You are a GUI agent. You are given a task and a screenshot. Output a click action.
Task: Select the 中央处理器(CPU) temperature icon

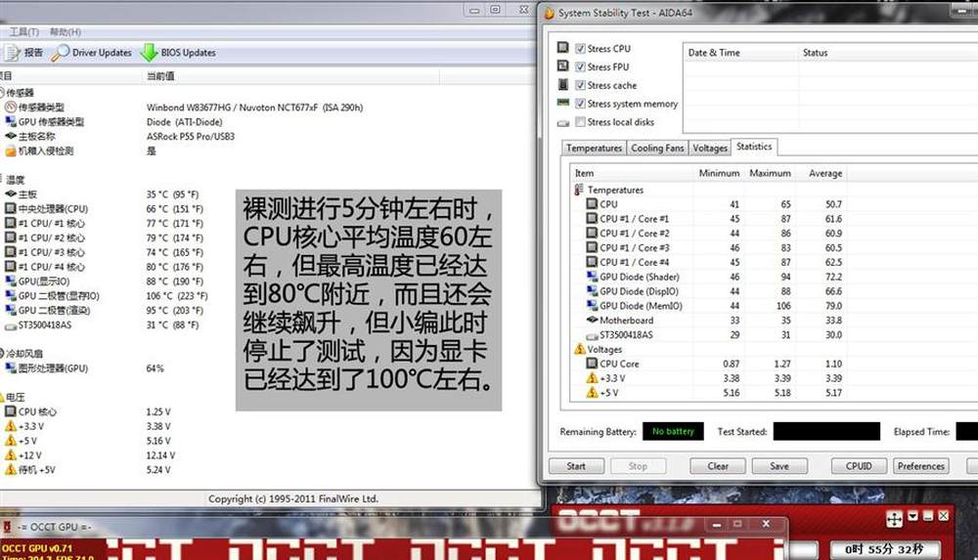[x=10, y=208]
